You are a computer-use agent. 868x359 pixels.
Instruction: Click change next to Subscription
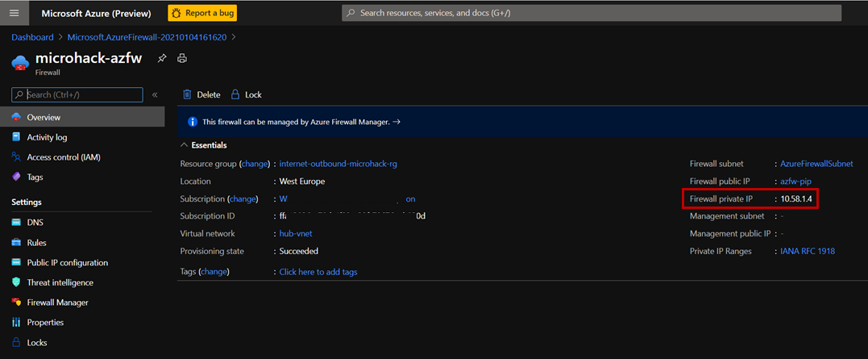pyautogui.click(x=243, y=198)
